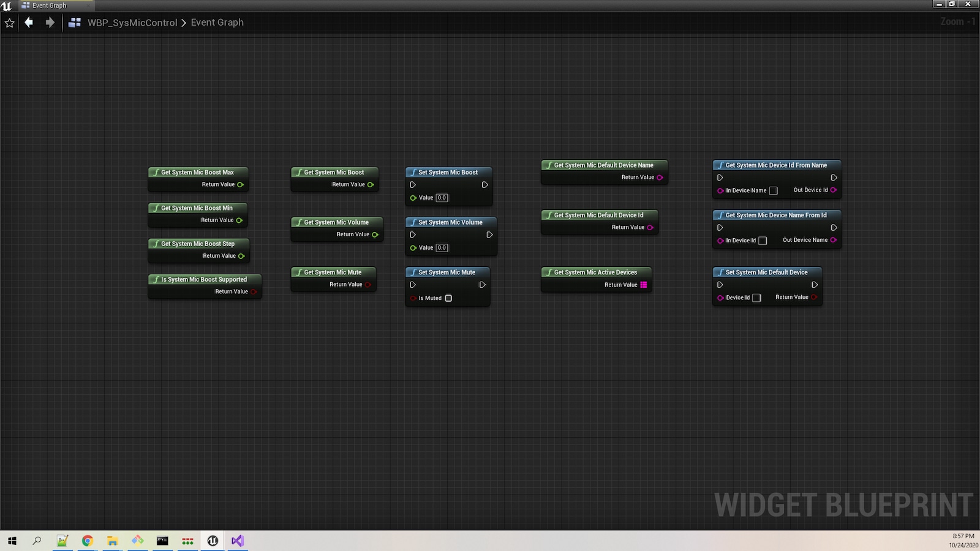Set the Value field on Set System Mic Boost
Image resolution: width=980 pixels, height=551 pixels.
pos(442,198)
